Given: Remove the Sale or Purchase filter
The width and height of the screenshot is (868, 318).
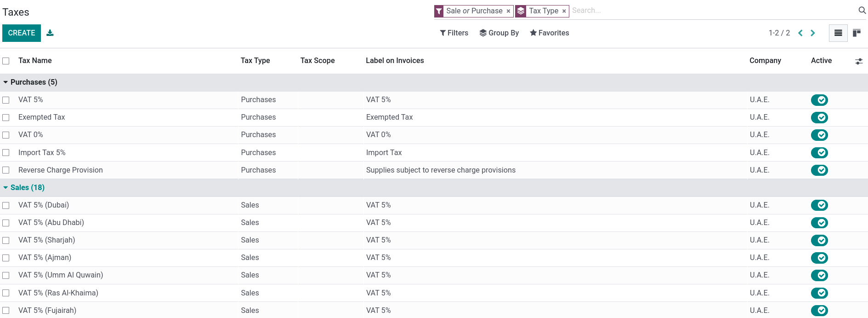Looking at the screenshot, I should [x=508, y=11].
